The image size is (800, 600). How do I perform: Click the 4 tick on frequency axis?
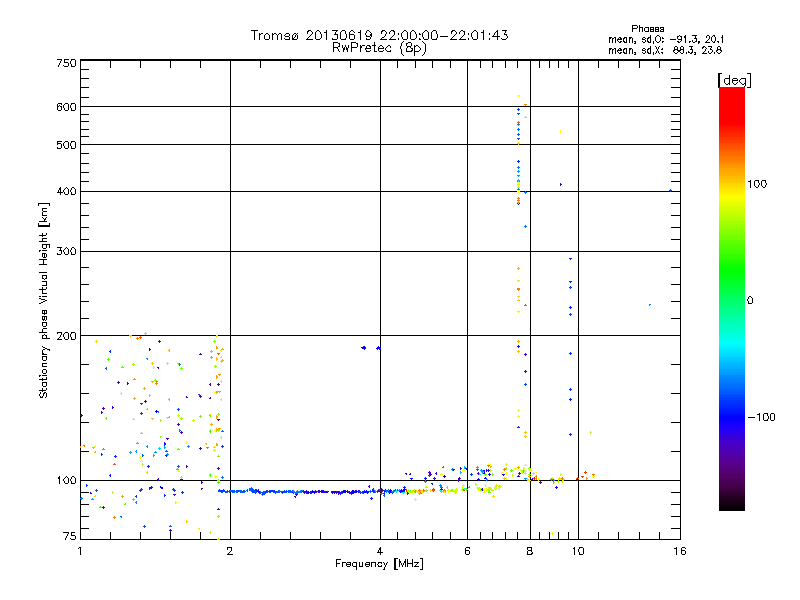[x=380, y=551]
